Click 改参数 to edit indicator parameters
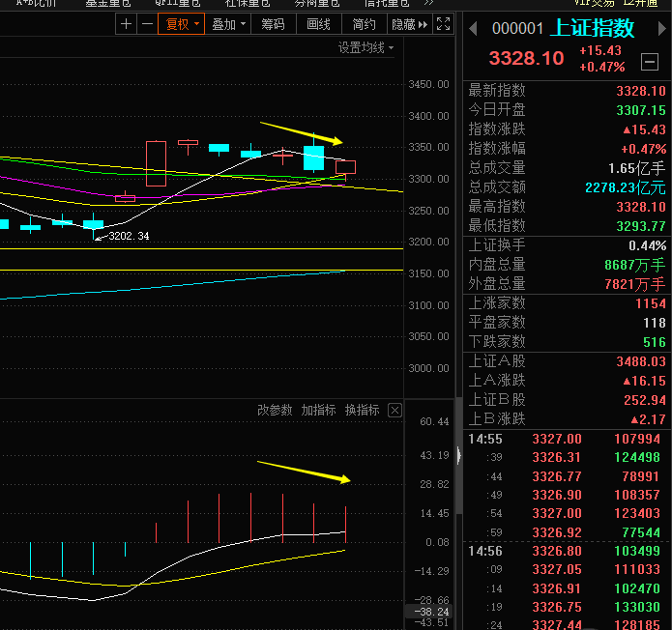The image size is (672, 630). coord(275,410)
